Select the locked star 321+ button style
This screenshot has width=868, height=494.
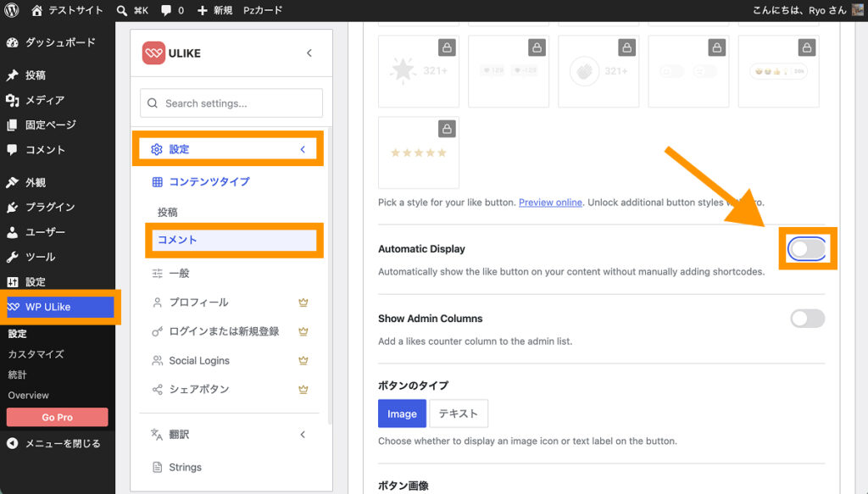click(x=419, y=71)
